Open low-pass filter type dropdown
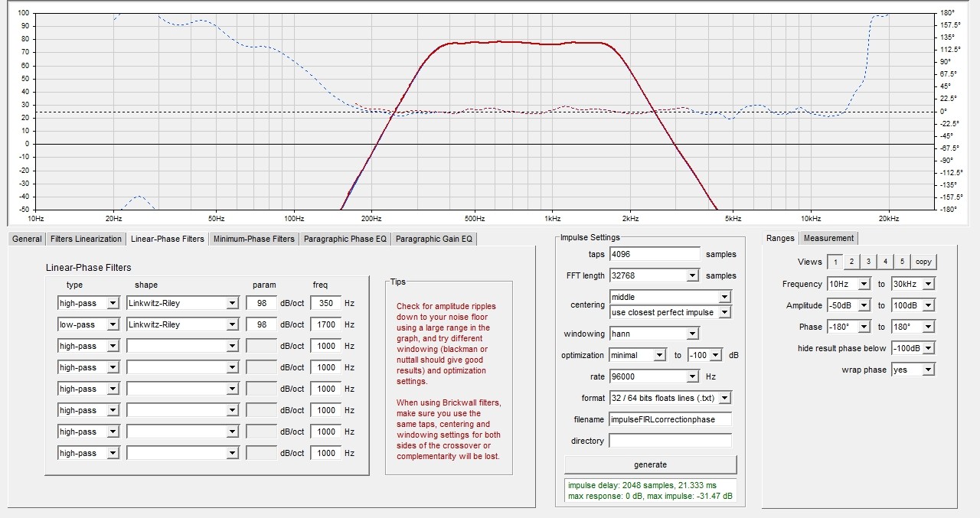The width and height of the screenshot is (980, 518). (89, 324)
